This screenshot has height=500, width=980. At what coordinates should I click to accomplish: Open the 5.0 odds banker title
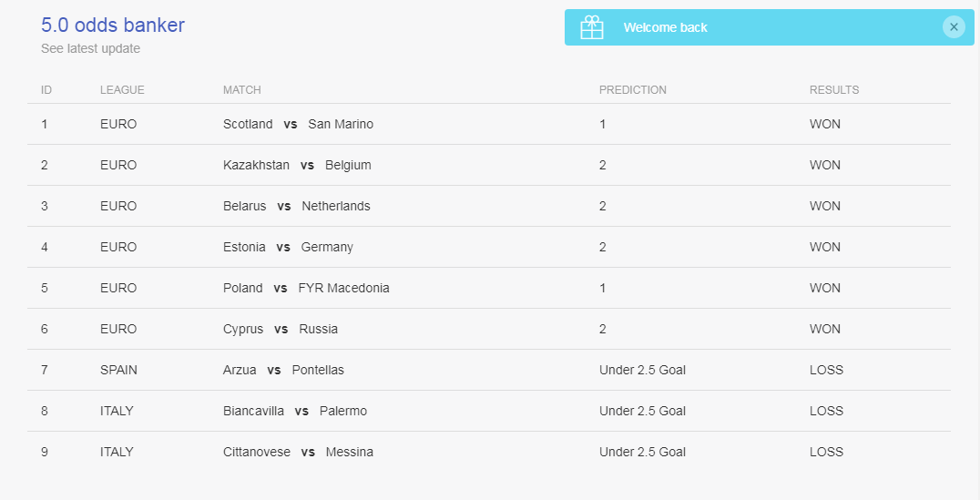click(x=113, y=25)
